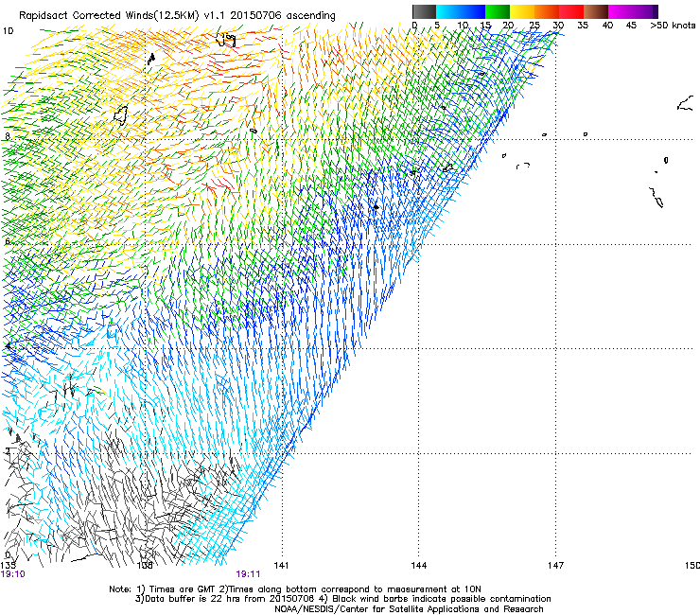The image size is (700, 615).
Task: Click the NOAA/NESDIS credit line
Action: coord(409,609)
